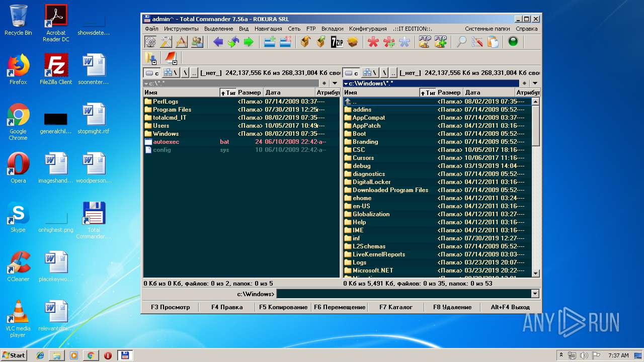644x362 pixels.
Task: Click the Opera icon in taskbar
Action: [x=108, y=355]
